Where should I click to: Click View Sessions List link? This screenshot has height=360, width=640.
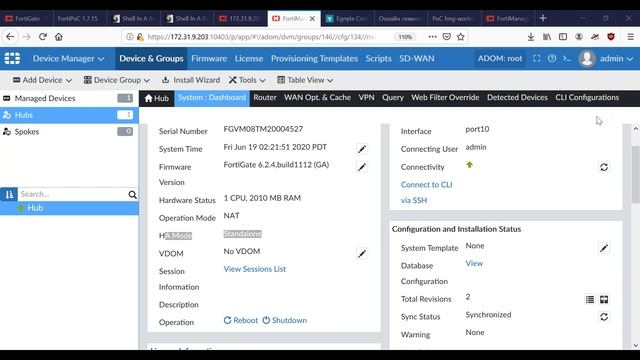[x=255, y=269]
